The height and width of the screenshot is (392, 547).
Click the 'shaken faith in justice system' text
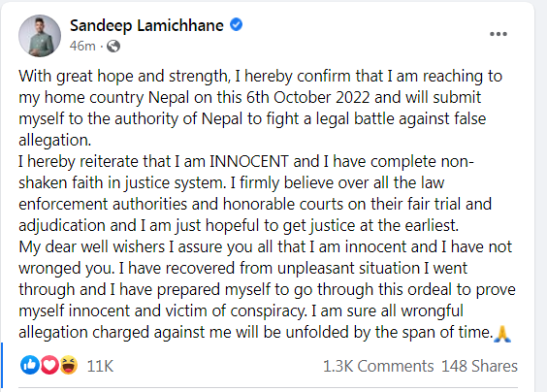tap(122, 183)
